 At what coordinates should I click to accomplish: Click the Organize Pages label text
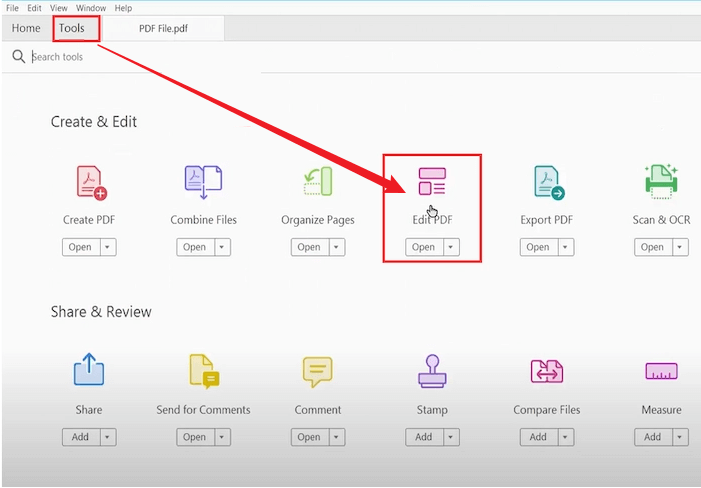pyautogui.click(x=318, y=220)
